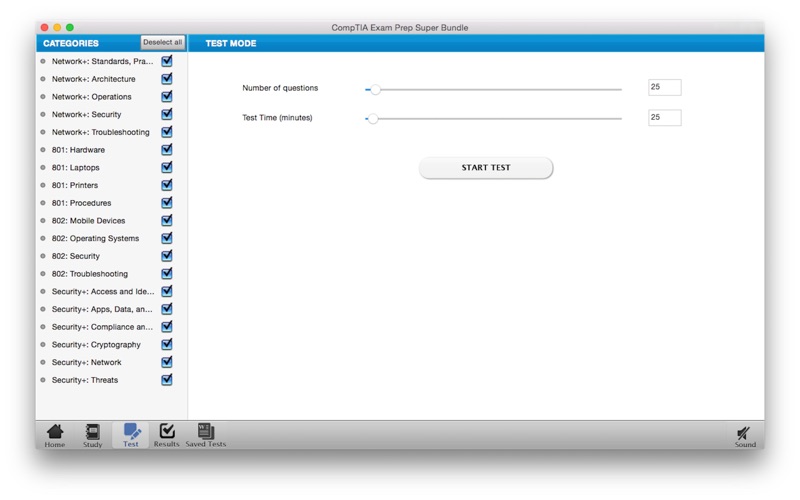Viewport: 800px width, 500px height.
Task: Select the Test mode icon
Action: 131,434
